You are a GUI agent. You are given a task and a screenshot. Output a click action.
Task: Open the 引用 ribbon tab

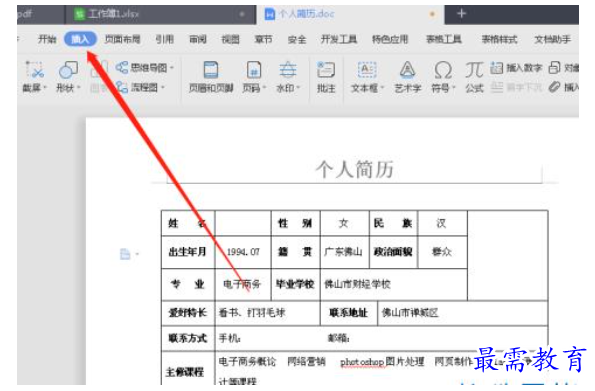point(164,39)
